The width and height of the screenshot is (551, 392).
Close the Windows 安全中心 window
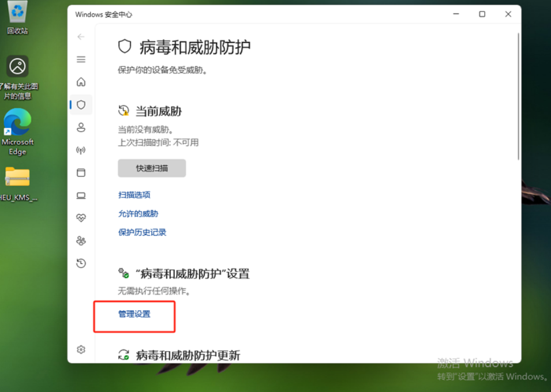(x=508, y=14)
